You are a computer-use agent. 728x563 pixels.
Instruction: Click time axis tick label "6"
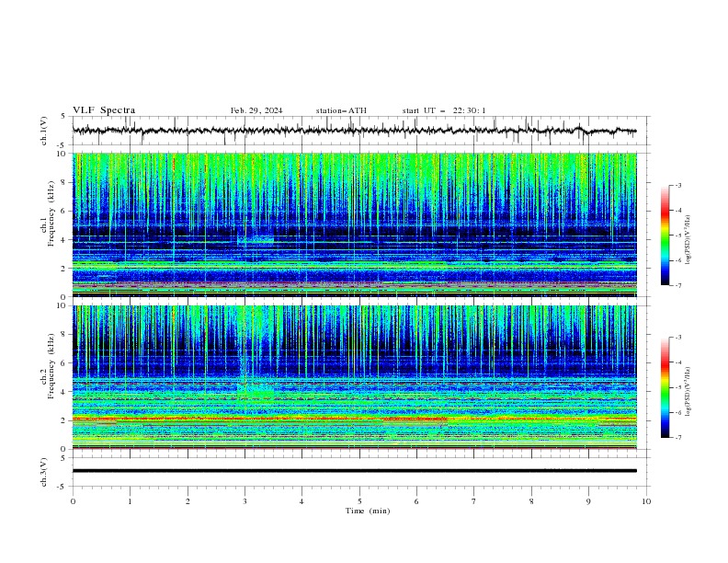point(417,501)
